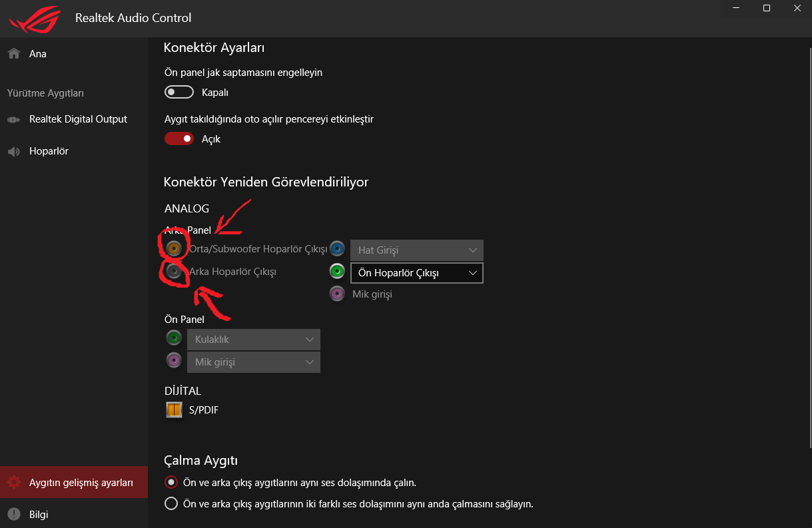The width and height of the screenshot is (812, 528).
Task: Click the Konektör Yeniden Görevlendiriliyor heading
Action: [x=266, y=182]
